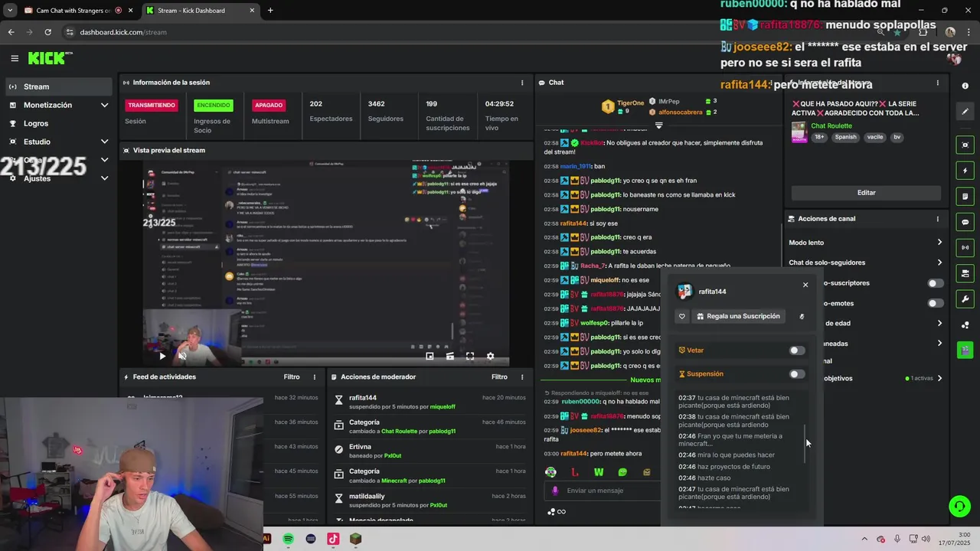
Task: Click the green clapperboard sidebar icon
Action: (x=965, y=350)
